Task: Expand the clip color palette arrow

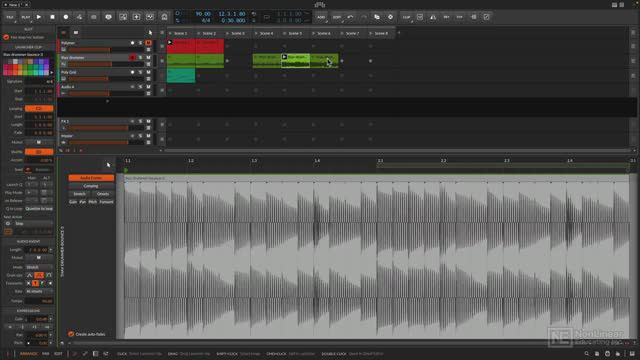Action: point(51,73)
